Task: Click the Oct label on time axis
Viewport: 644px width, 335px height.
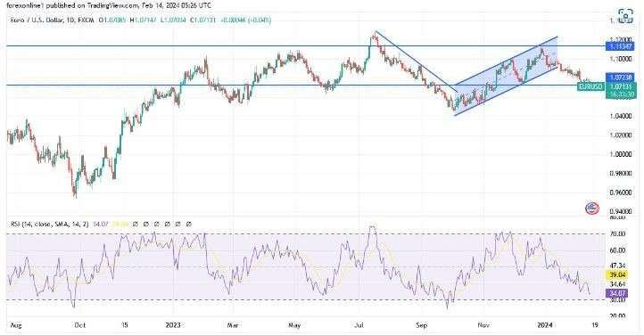Action: tap(79, 325)
